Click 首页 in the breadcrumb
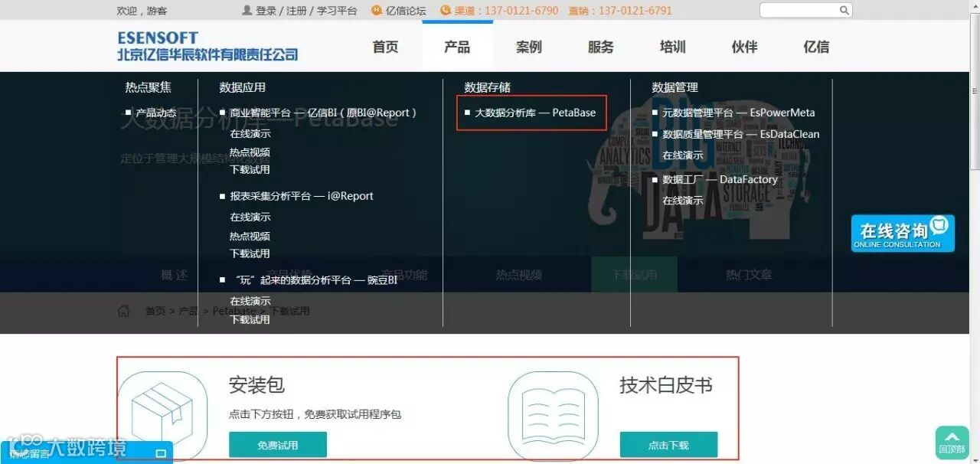Viewport: 980px width, 464px height. pyautogui.click(x=155, y=311)
